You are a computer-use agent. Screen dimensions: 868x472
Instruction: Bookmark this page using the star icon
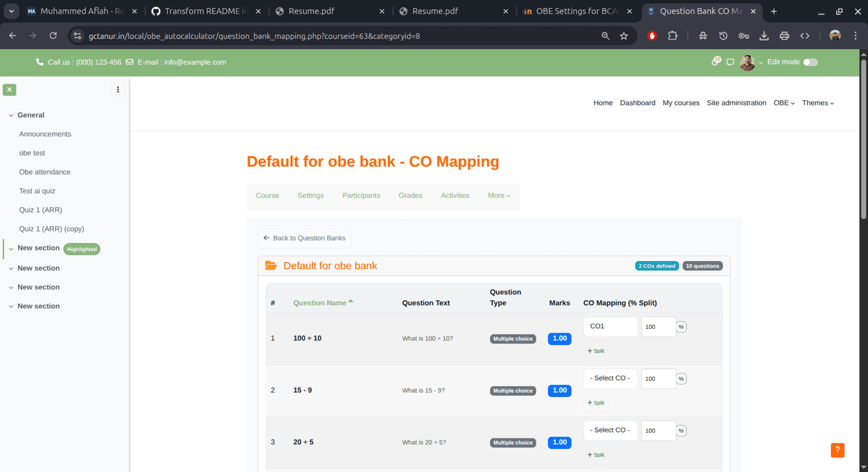tap(624, 36)
